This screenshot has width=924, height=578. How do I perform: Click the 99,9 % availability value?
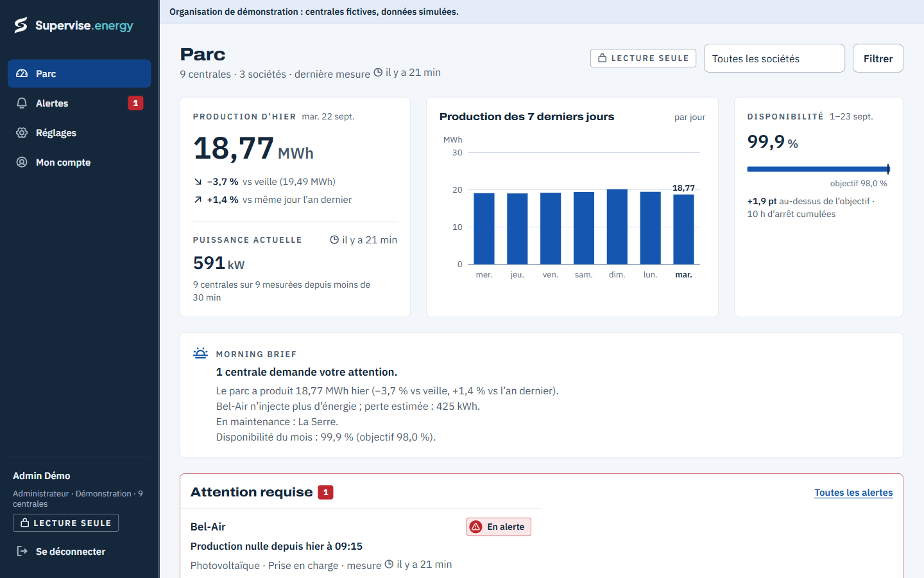[x=773, y=141]
